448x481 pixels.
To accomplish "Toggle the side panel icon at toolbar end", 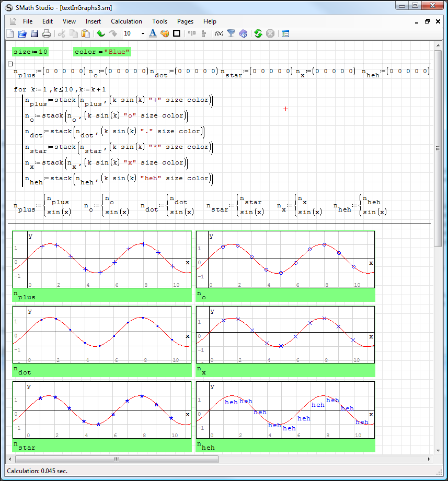I will pos(285,34).
